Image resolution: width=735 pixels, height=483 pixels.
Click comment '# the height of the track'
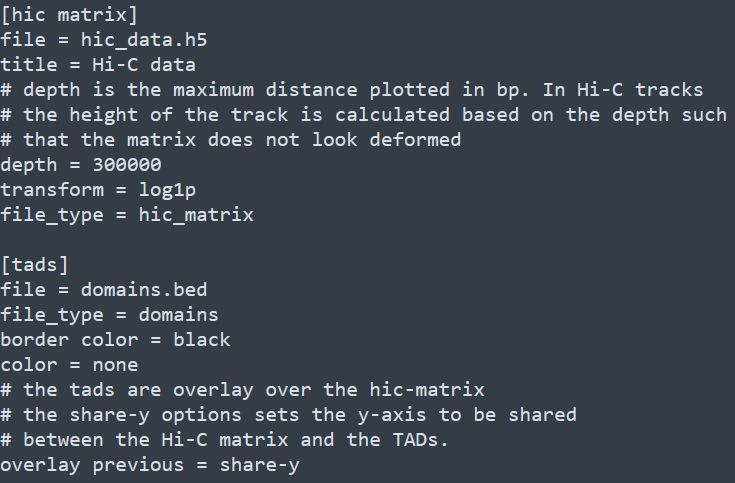(364, 115)
